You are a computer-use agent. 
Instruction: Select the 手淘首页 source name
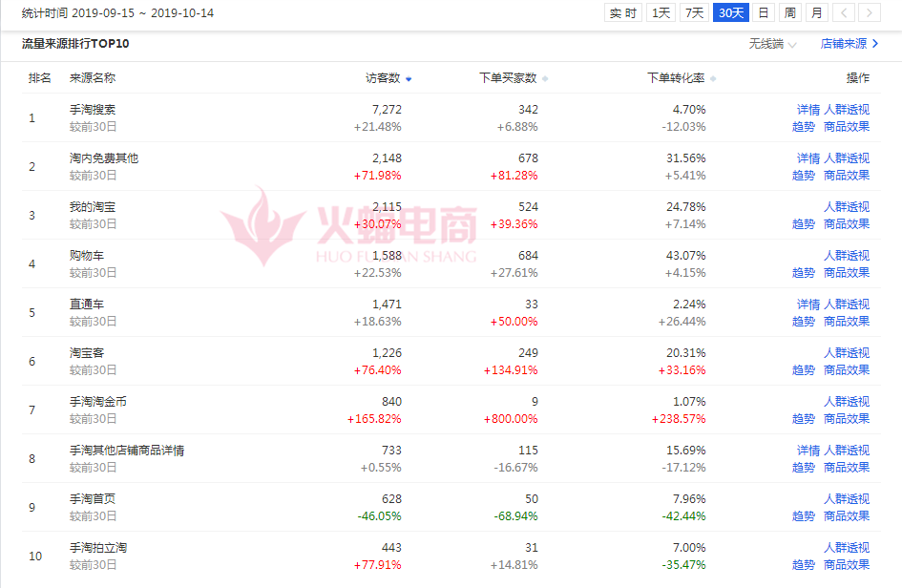93,499
